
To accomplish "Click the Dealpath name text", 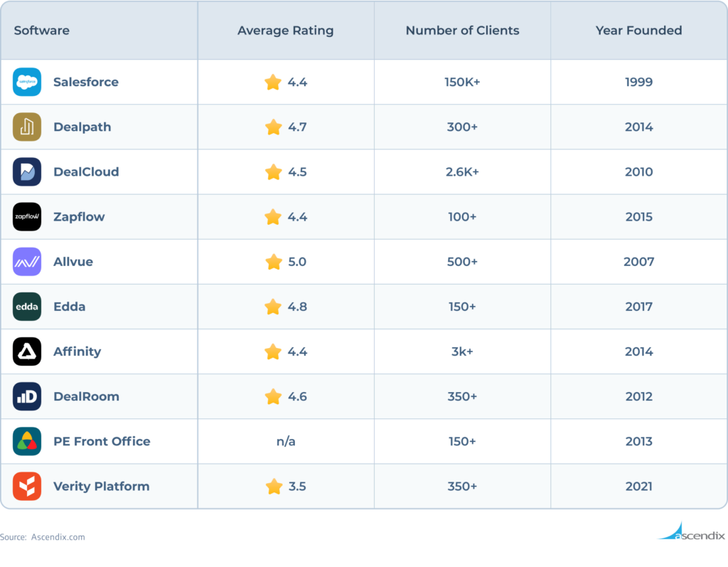I will point(82,127).
